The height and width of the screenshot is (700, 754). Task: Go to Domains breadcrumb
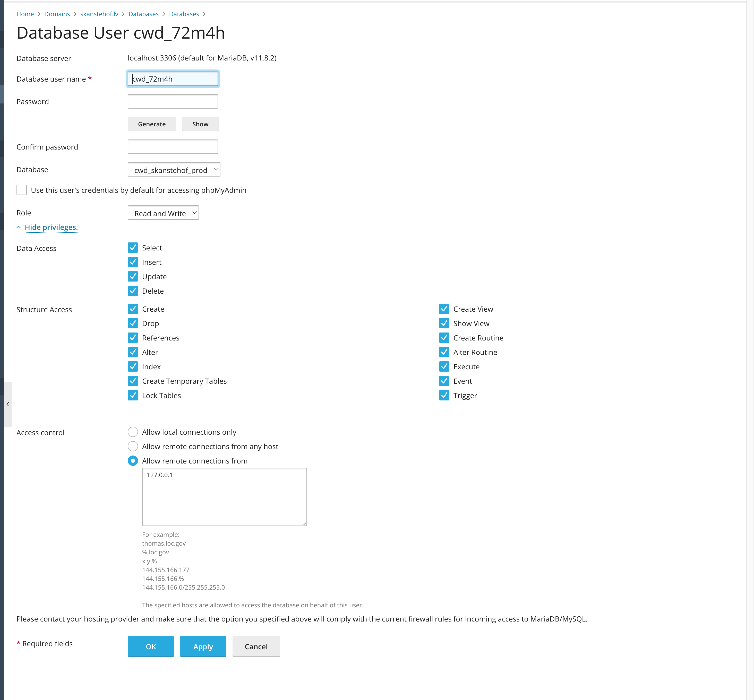57,14
